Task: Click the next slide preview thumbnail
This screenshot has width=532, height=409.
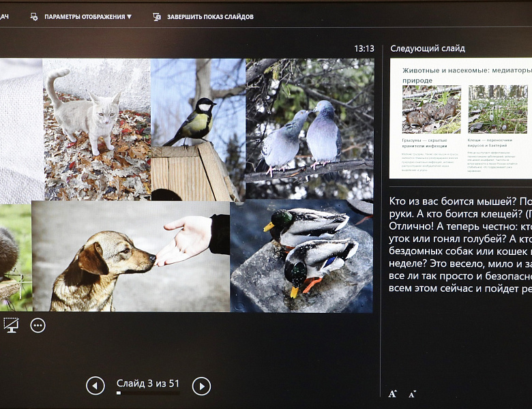Action: tap(460, 119)
